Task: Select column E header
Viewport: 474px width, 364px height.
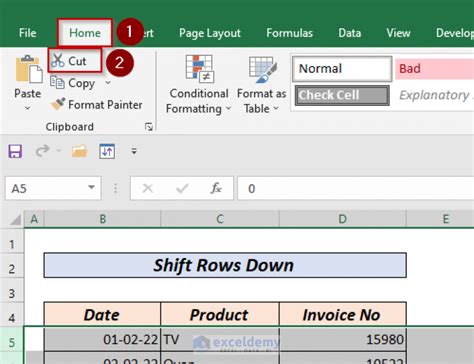Action: coord(440,219)
